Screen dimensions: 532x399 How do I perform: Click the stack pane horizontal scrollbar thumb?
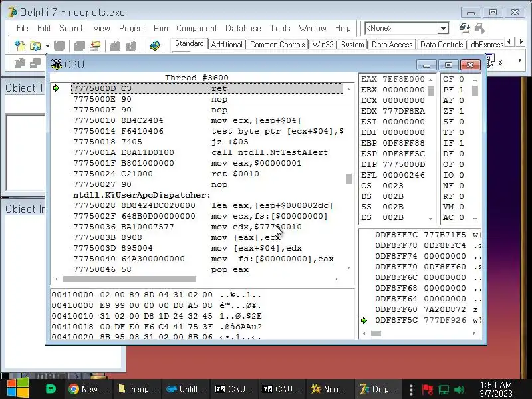click(x=376, y=334)
